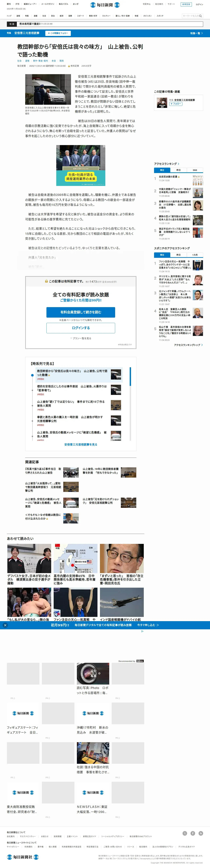
Task: Click the 社長×社員が語る advertisement
Action: (x=81, y=165)
